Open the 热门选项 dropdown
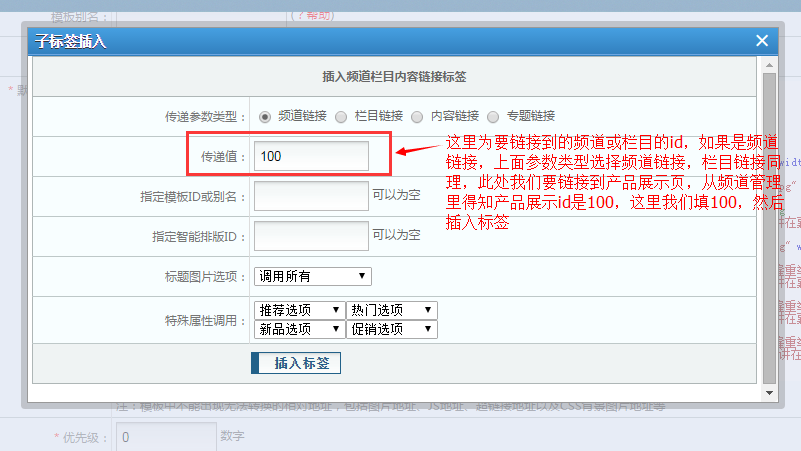Image resolution: width=801 pixels, height=451 pixels. point(392,311)
